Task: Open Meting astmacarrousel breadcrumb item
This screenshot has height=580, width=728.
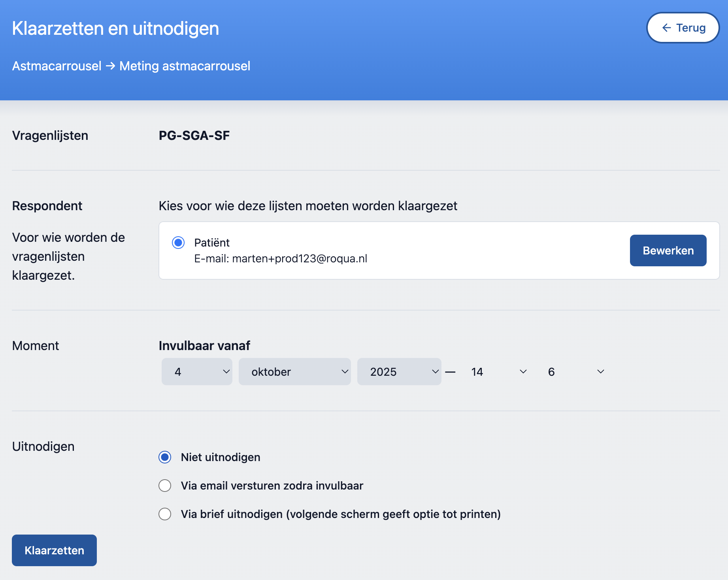Action: coord(185,66)
